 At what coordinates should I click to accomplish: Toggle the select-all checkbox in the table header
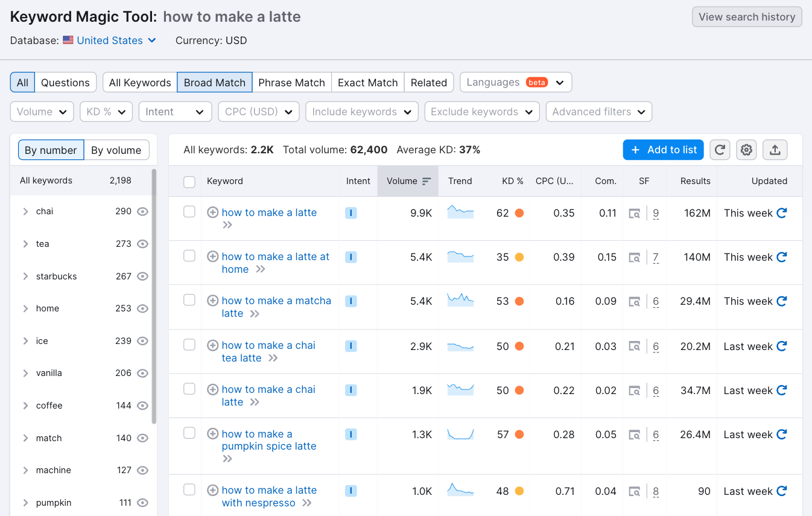click(x=189, y=180)
